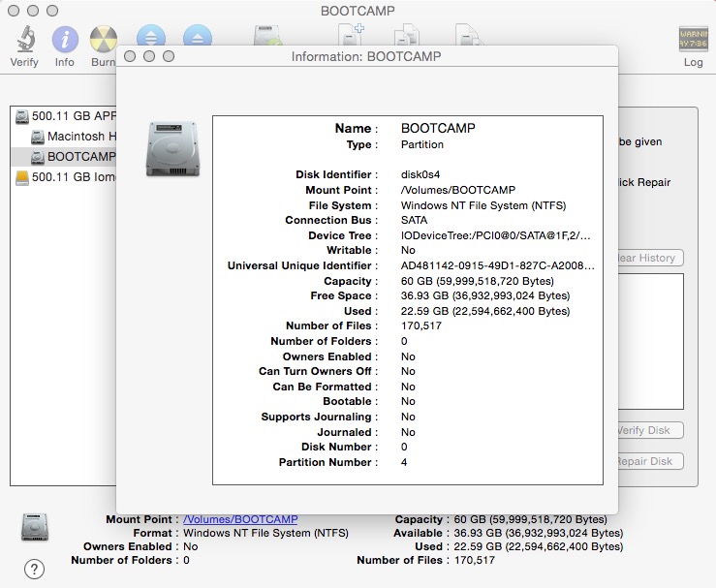Click the hard drive icon with green check in the toolbar

[267, 36]
